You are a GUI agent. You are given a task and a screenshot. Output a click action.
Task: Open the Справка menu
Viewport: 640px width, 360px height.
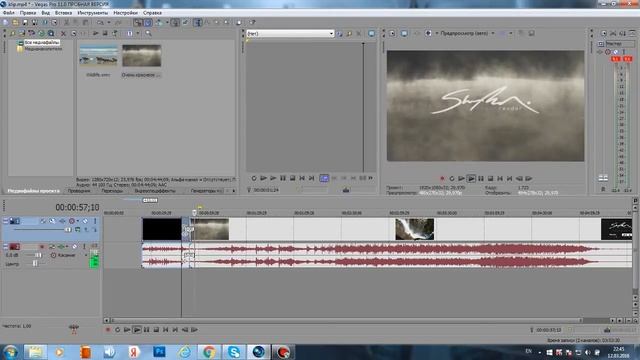tap(152, 13)
